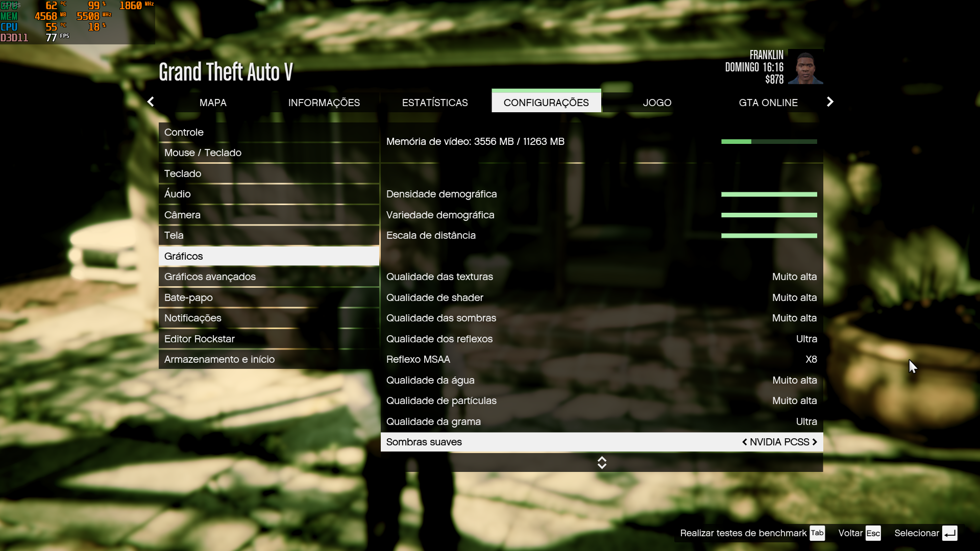Screen dimensions: 980x551
Task: Change Qualidade dos reflexos Ultra value
Action: pos(806,339)
